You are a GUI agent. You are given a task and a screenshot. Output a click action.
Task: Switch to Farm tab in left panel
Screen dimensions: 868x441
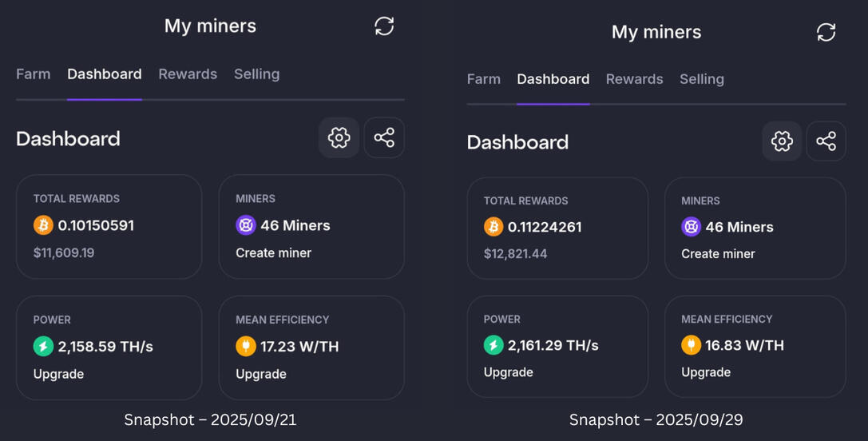point(34,74)
